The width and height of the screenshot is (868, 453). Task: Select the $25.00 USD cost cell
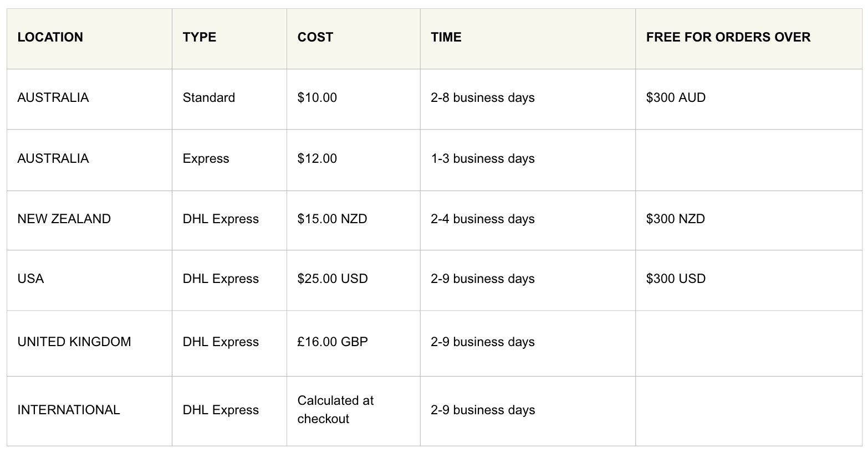coord(333,279)
